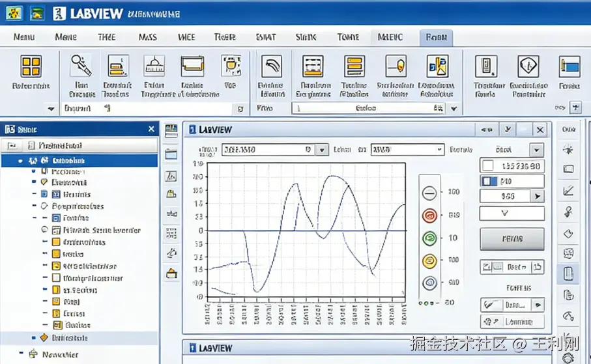Close the left project panel
Image resolution: width=591 pixels, height=364 pixels.
coord(151,129)
